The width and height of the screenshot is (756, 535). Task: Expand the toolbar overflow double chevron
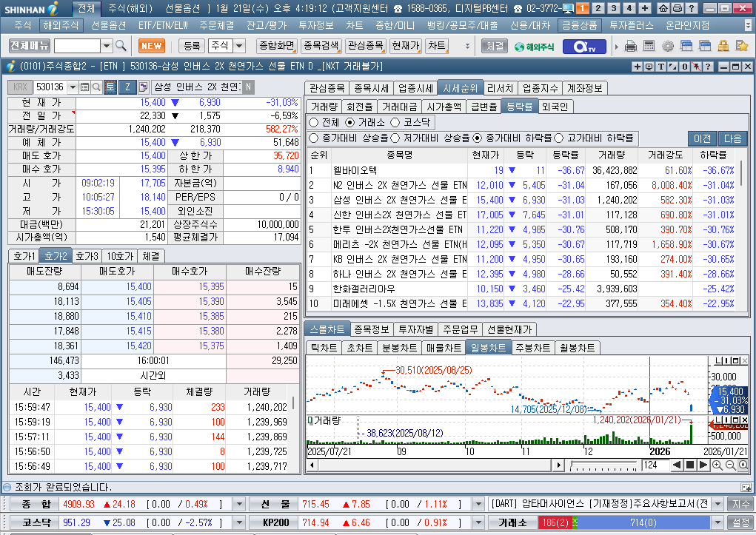coord(467,47)
